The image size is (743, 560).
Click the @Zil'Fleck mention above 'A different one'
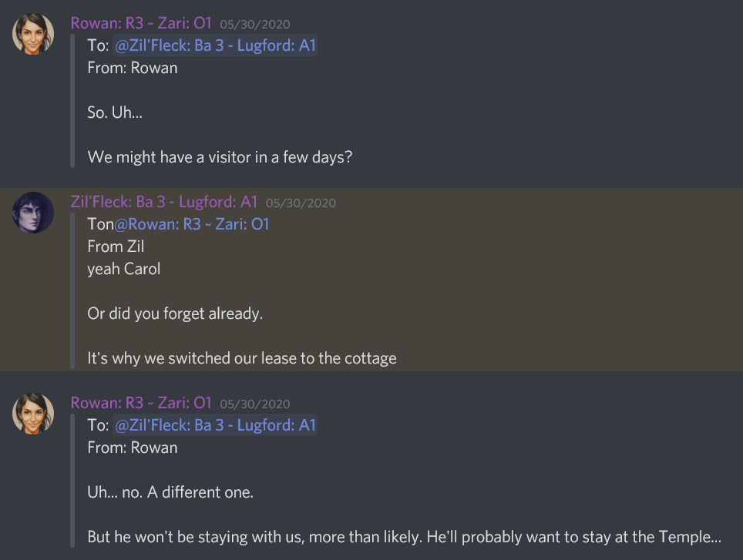point(215,425)
